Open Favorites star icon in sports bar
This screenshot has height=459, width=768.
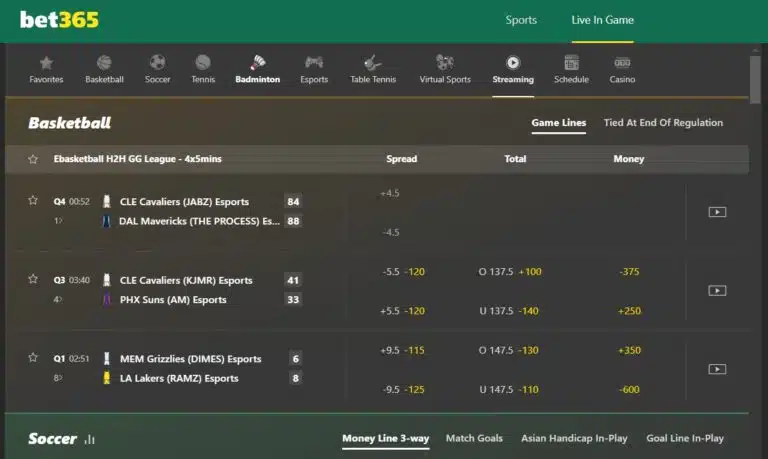47,63
